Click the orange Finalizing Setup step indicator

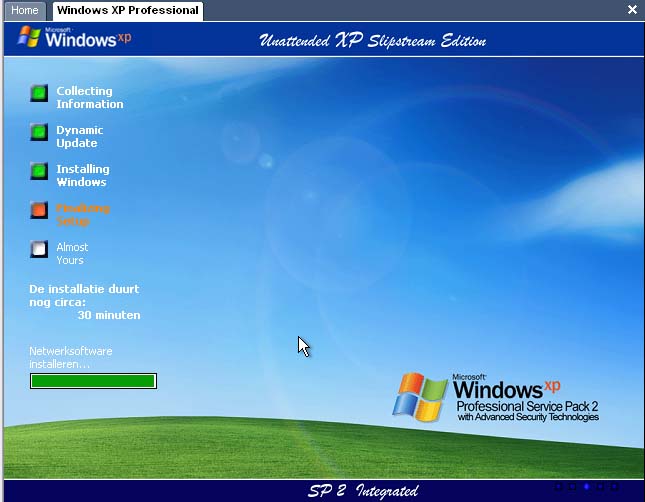click(x=39, y=210)
